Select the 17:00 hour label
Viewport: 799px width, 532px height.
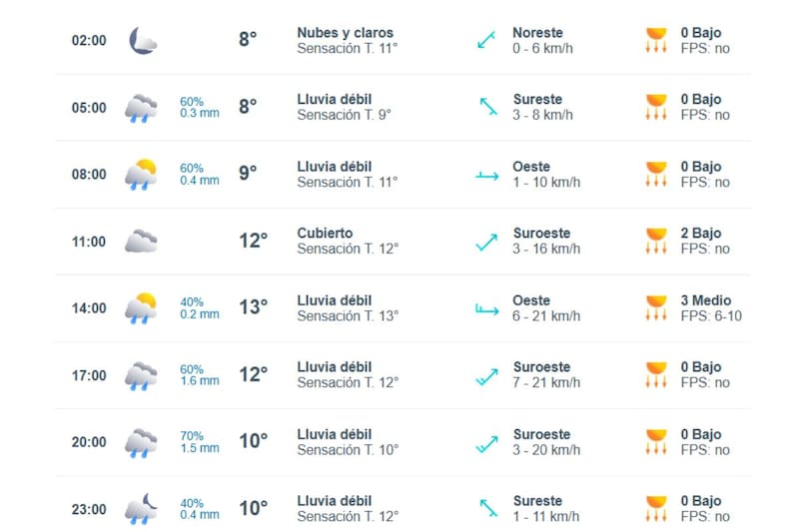click(89, 375)
